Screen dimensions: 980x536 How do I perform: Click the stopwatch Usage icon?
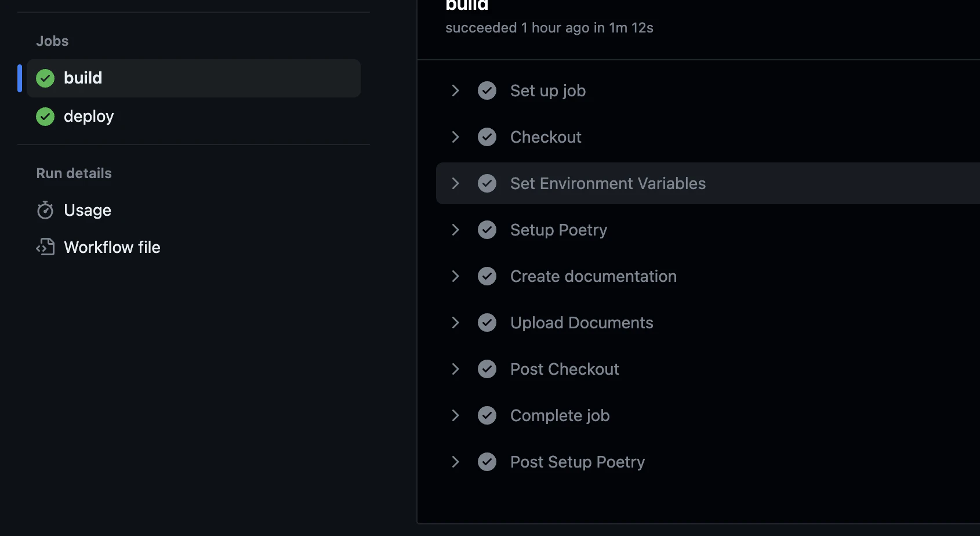tap(45, 210)
